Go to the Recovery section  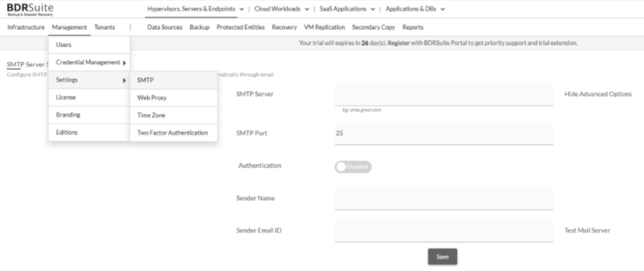[x=284, y=27]
